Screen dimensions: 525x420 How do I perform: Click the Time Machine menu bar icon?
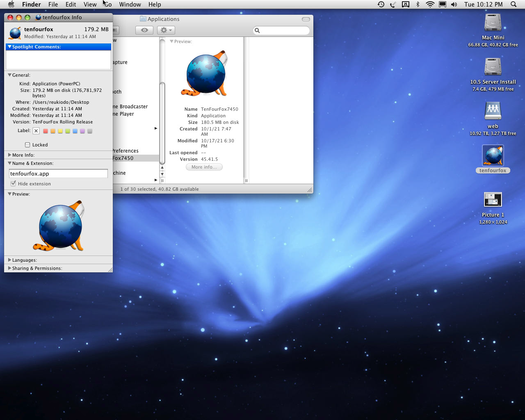click(x=381, y=5)
